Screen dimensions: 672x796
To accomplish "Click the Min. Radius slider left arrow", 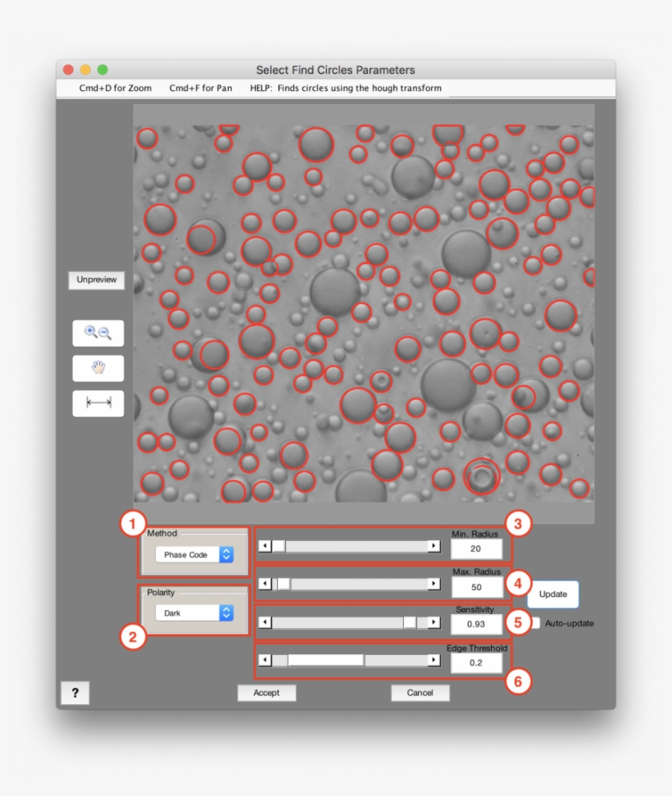I will coord(264,546).
